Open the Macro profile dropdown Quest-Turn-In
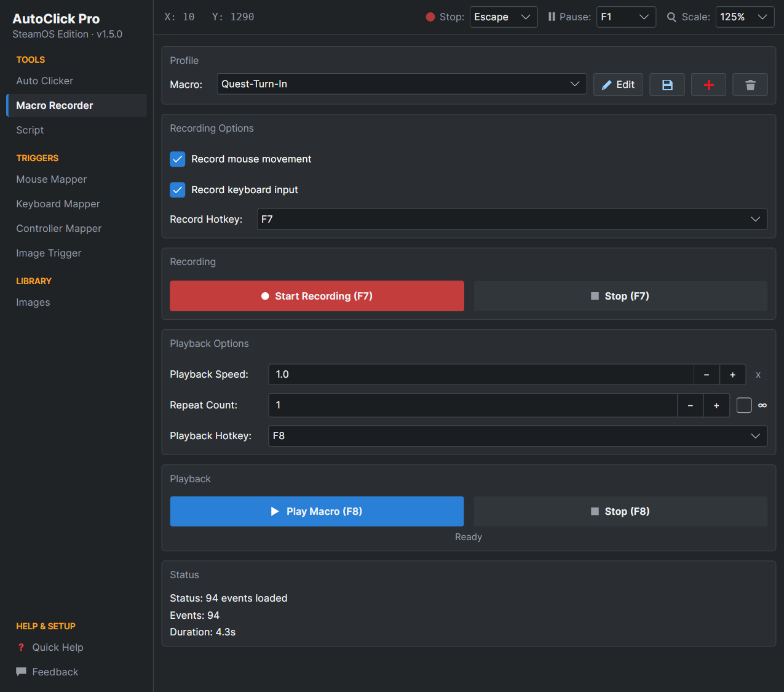The height and width of the screenshot is (692, 784). [x=402, y=84]
